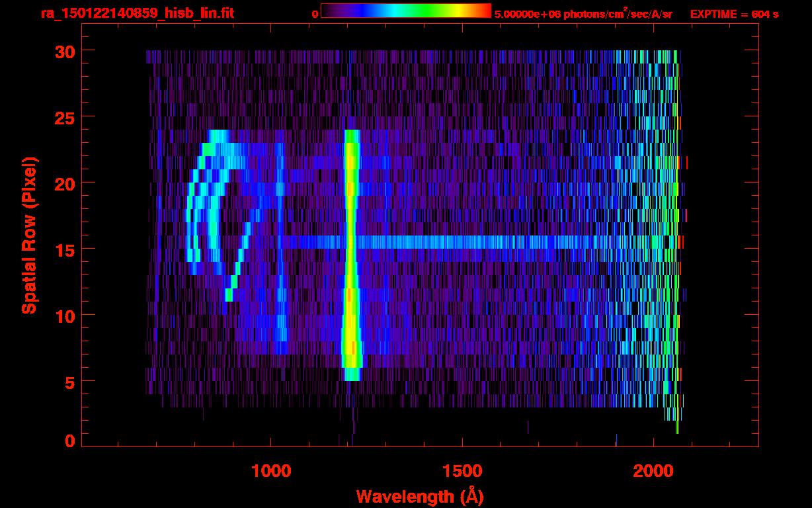
Task: Click the 2000 wavelength tick label
Action: (653, 471)
